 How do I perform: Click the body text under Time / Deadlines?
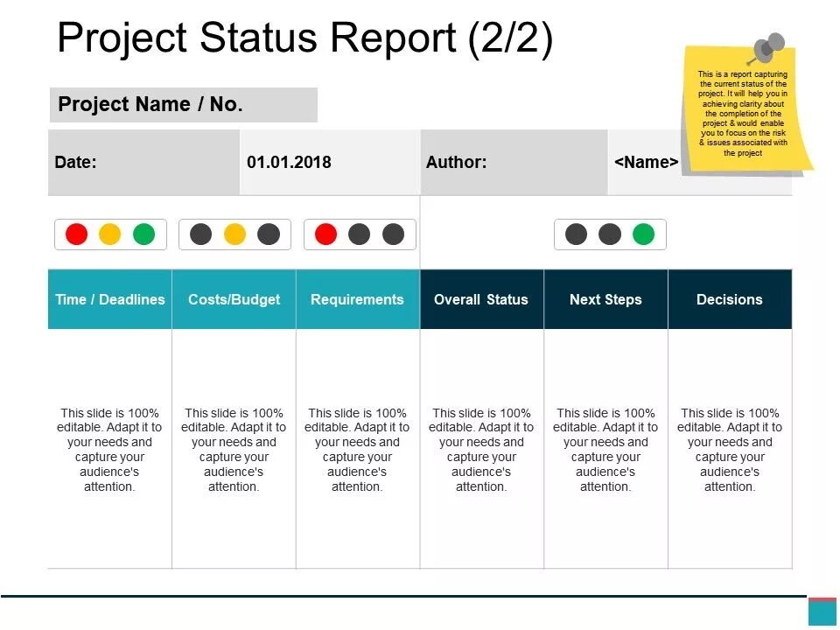point(109,450)
